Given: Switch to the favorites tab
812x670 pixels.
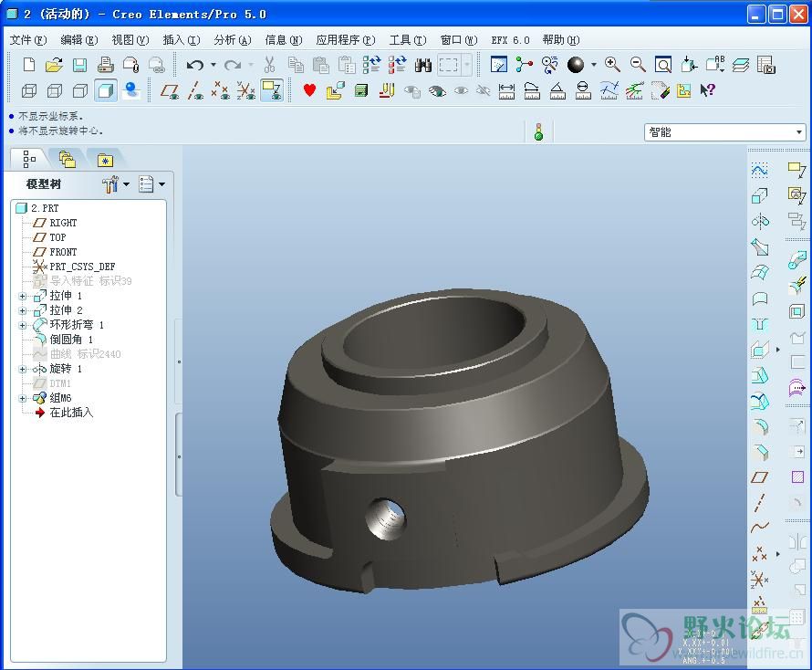Looking at the screenshot, I should coord(105,160).
